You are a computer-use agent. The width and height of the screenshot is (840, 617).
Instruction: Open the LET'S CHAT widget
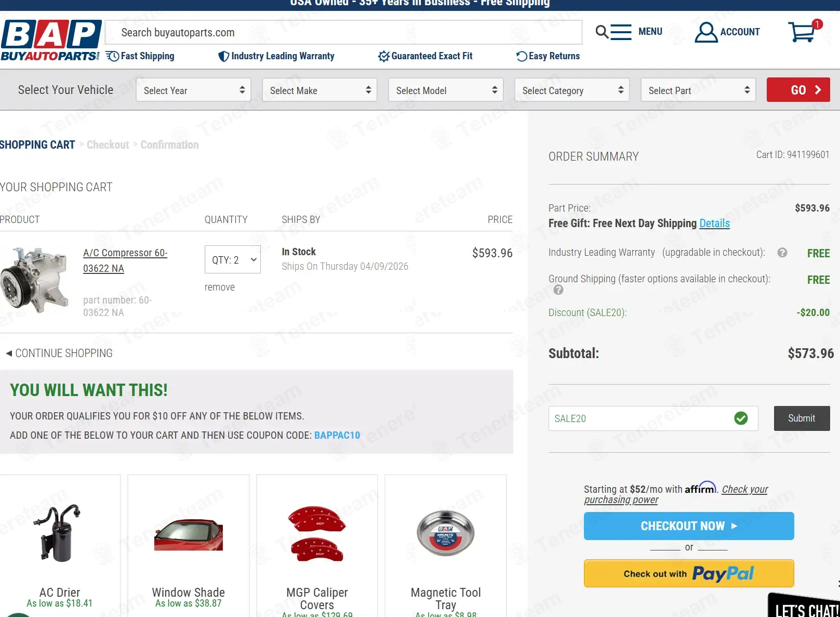[805, 606]
